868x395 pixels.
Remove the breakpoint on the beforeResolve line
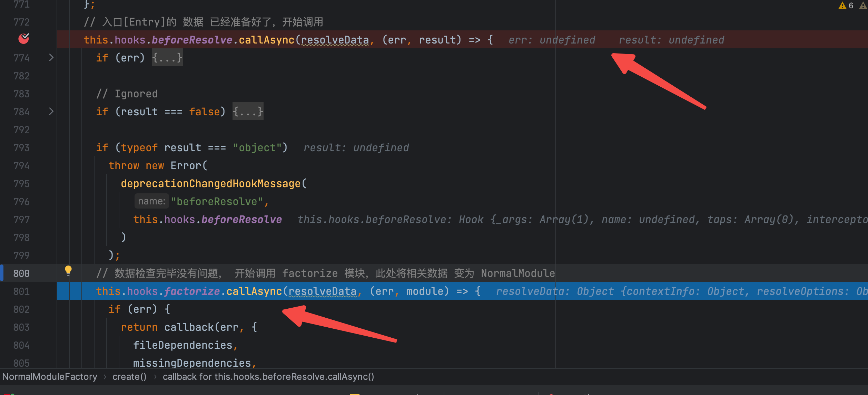[23, 39]
